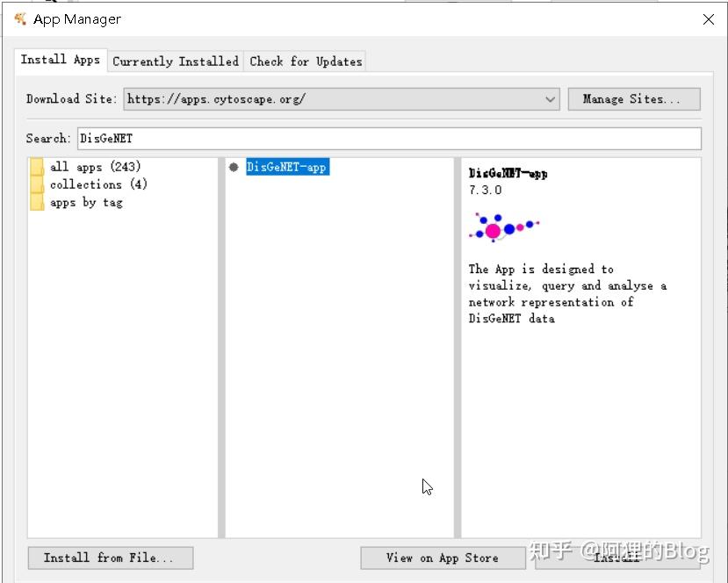Click the folder icon beside all apps (243)
This screenshot has width=728, height=583.
[x=37, y=167]
